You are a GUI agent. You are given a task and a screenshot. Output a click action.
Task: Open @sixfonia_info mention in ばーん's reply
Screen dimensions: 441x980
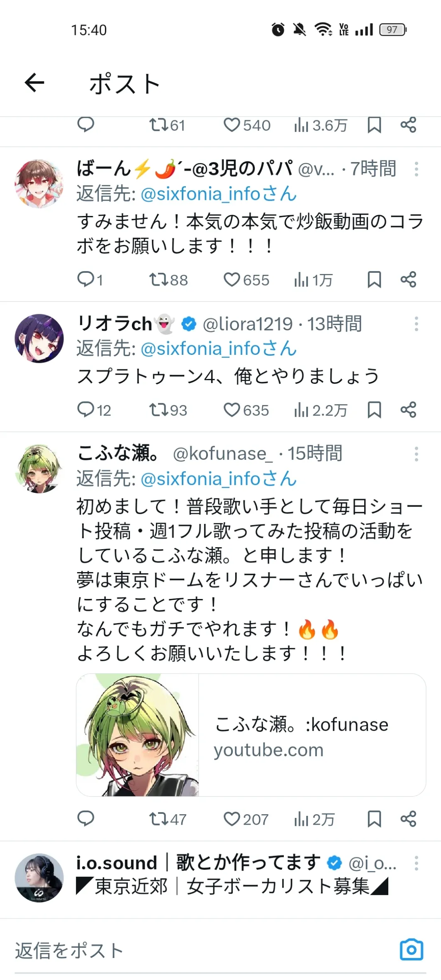pyautogui.click(x=219, y=194)
